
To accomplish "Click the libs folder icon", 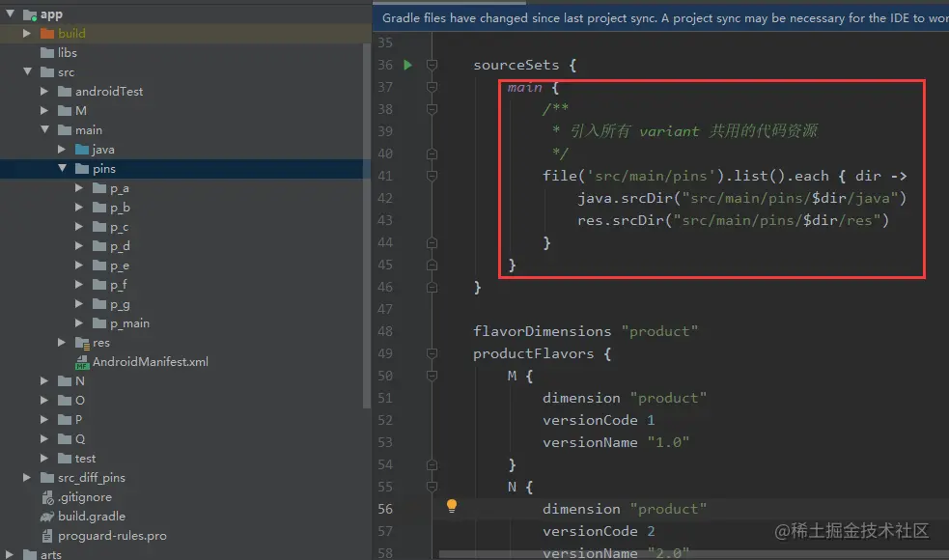I will (x=47, y=53).
